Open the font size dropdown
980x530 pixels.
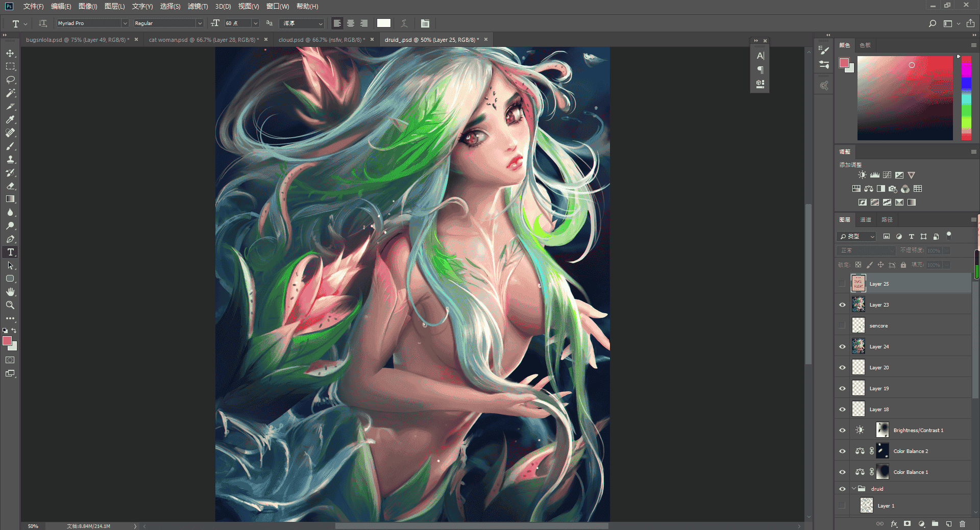256,23
